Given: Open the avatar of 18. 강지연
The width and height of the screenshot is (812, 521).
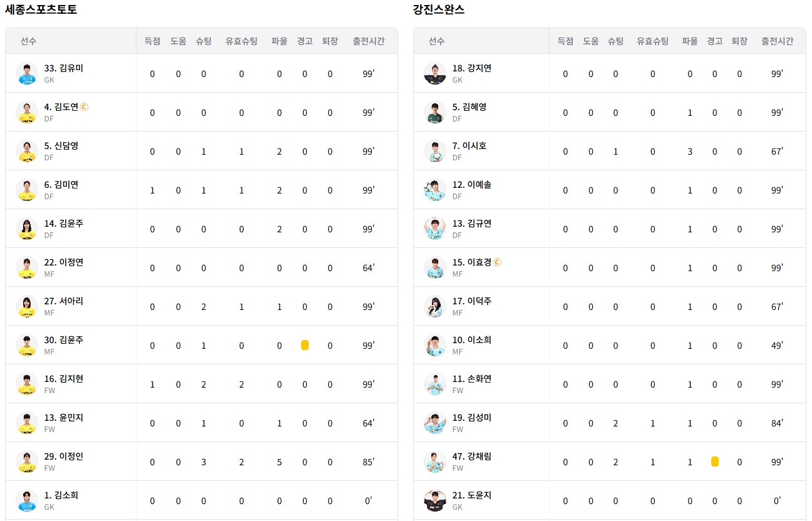Looking at the screenshot, I should tap(435, 74).
